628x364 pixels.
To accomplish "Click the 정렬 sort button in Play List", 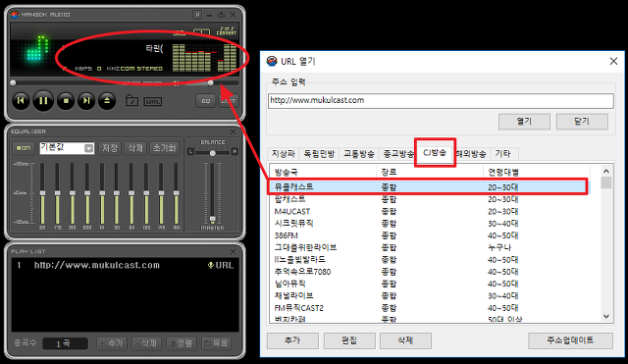I will 182,343.
